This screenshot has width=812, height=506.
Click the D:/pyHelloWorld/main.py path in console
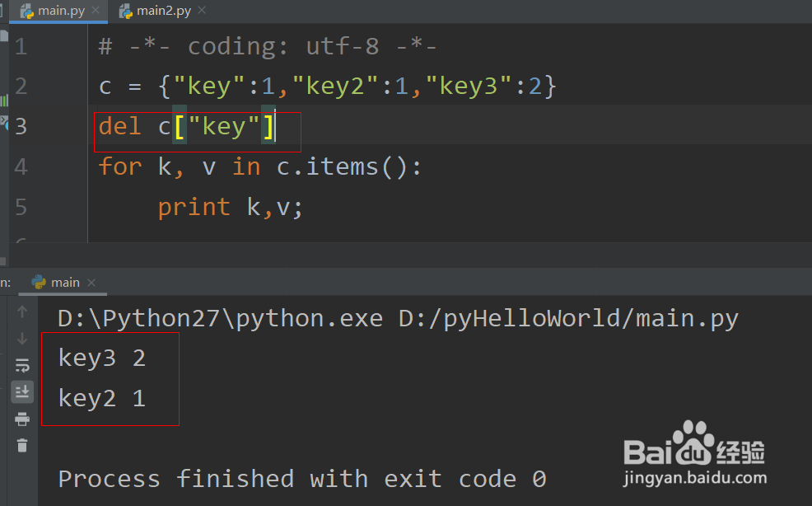tap(568, 318)
